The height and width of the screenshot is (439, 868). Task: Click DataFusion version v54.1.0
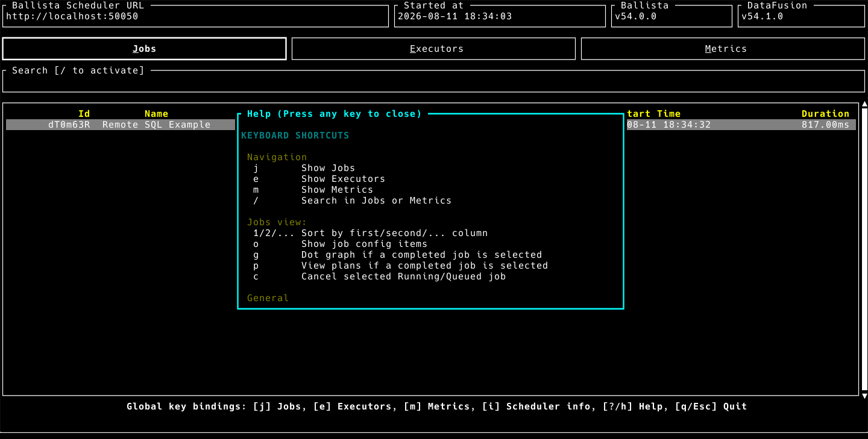(763, 16)
